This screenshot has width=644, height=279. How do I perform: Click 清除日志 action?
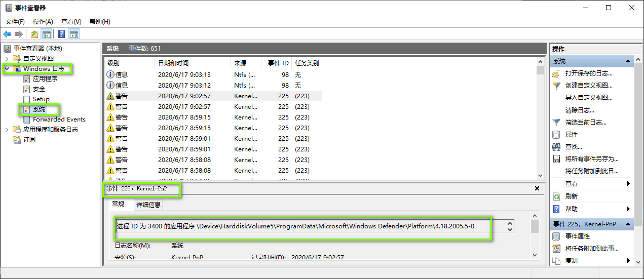tap(580, 110)
